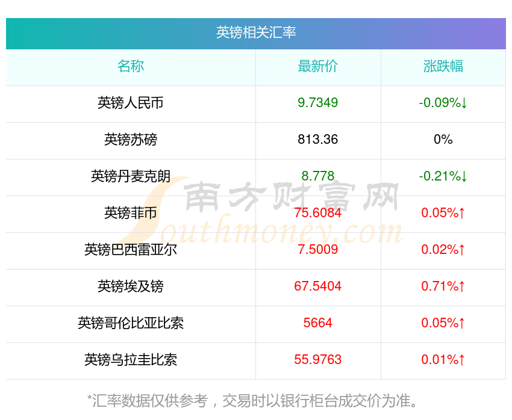
Task: Click the price 813.36
Action: [x=317, y=140]
